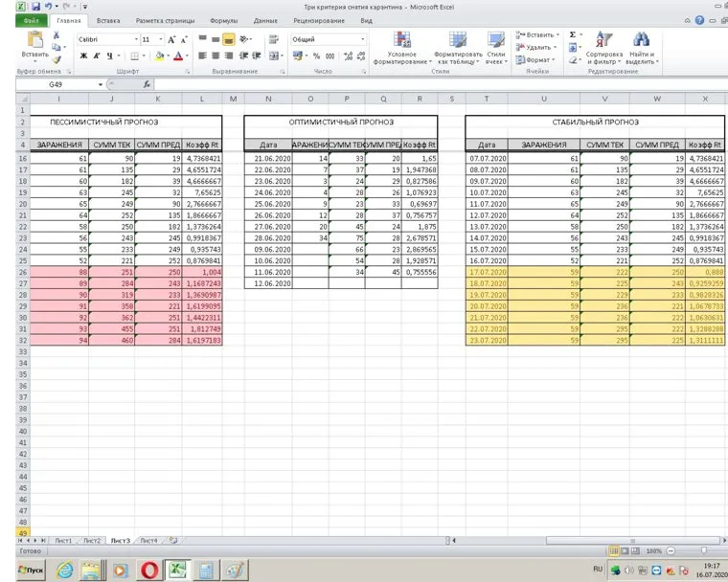Select the Format Painter brush icon
The image size is (728, 582).
57,59
